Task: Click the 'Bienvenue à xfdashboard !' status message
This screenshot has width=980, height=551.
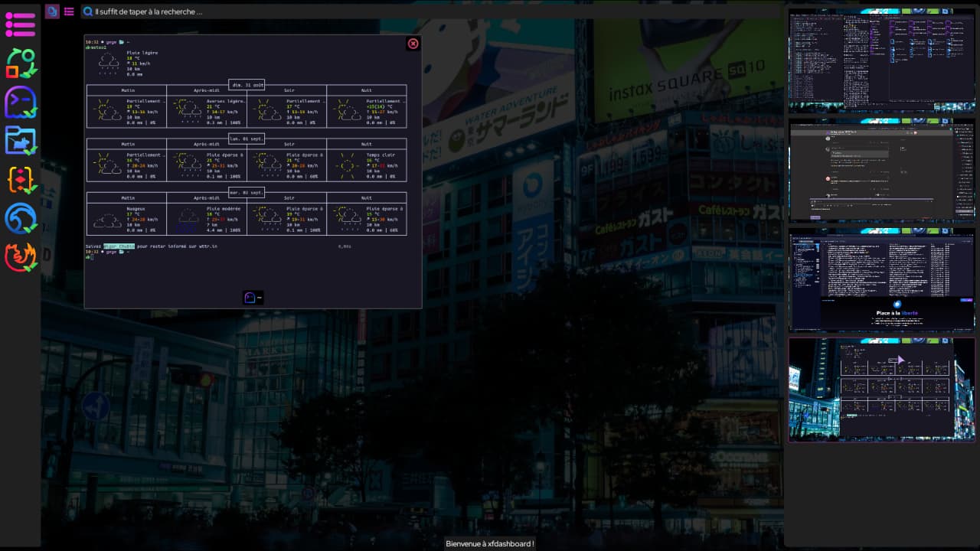Action: click(490, 543)
